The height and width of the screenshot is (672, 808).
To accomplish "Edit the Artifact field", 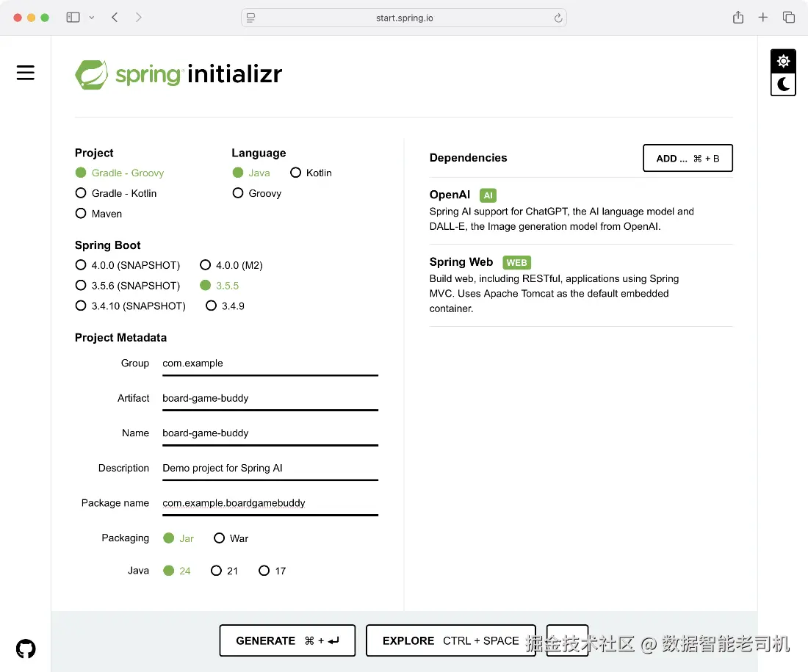I will point(270,398).
